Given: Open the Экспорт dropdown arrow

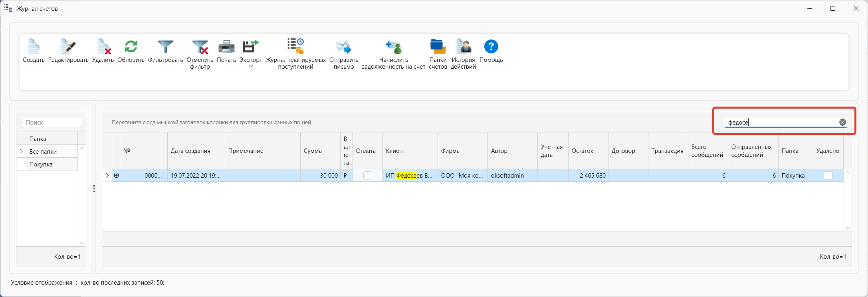Looking at the screenshot, I should coord(251,67).
